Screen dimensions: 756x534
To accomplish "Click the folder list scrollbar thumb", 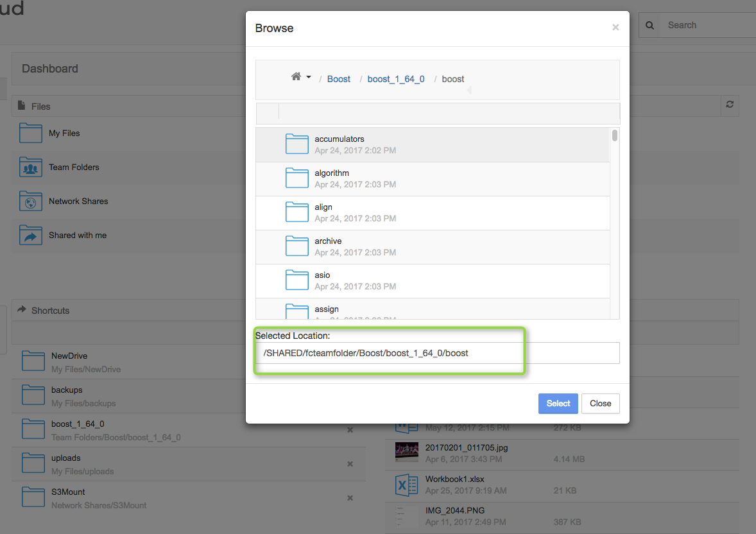I will (x=615, y=135).
